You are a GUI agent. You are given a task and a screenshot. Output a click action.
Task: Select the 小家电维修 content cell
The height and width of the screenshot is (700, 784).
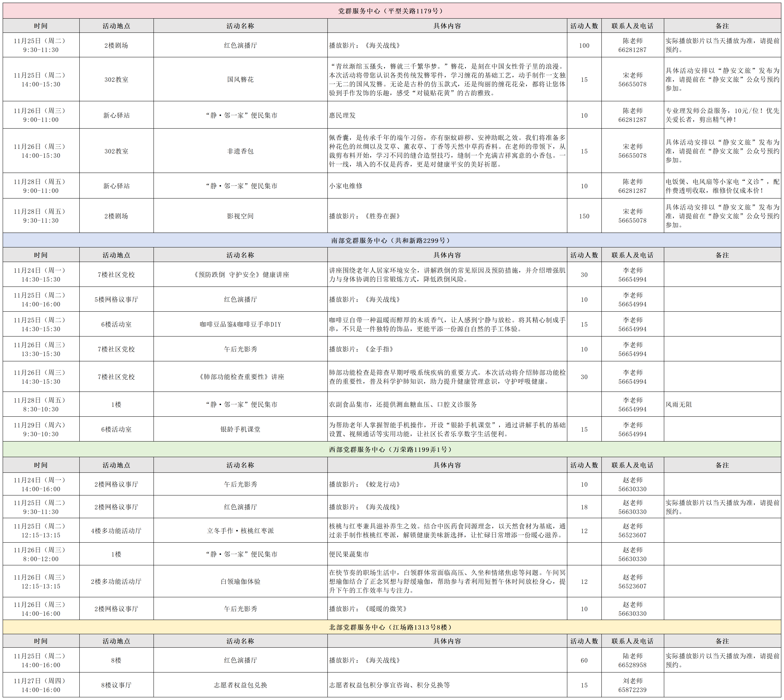pos(346,186)
